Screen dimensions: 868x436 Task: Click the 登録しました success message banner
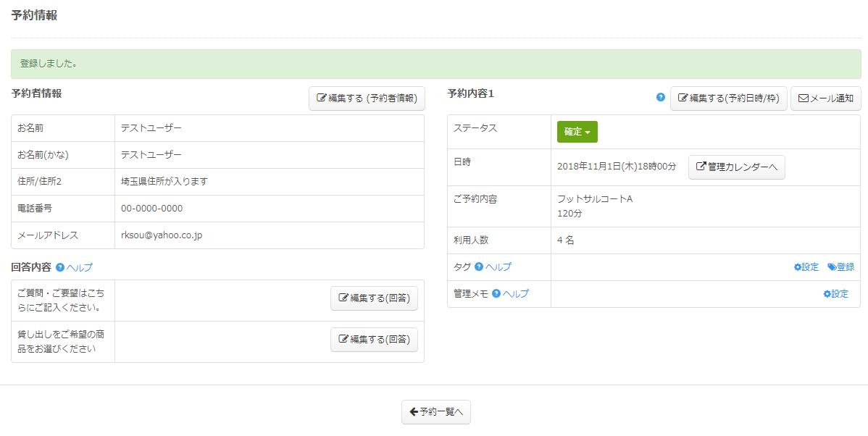435,64
